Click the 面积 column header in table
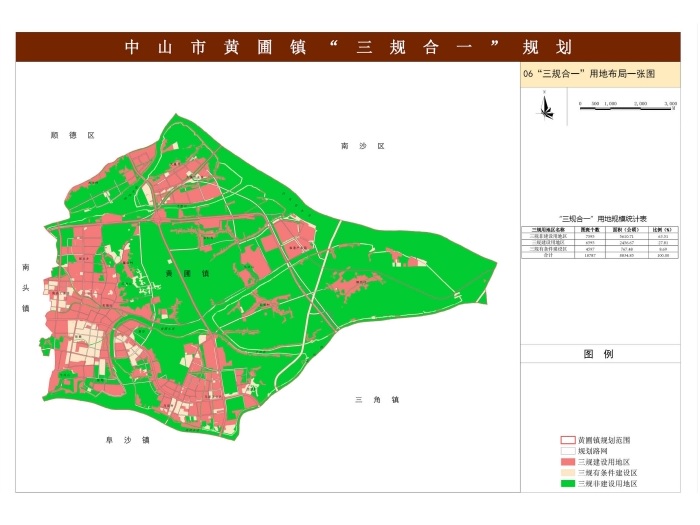700x525 pixels. coord(623,229)
